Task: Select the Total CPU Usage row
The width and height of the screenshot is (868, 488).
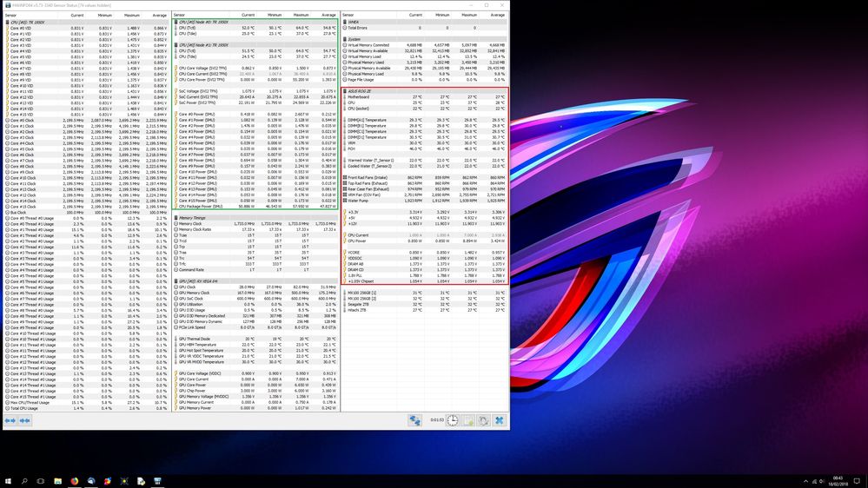Action: tap(86, 408)
